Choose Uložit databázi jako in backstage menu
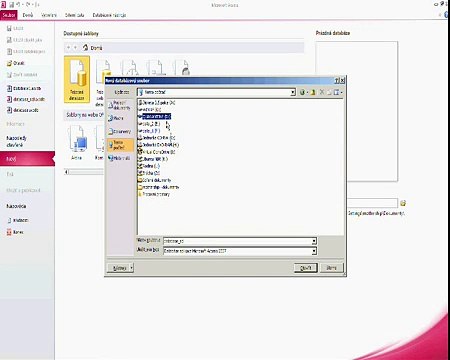450x360 pixels. [26, 52]
